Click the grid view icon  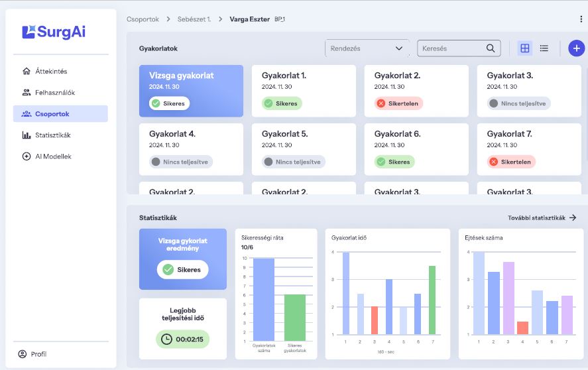click(524, 48)
